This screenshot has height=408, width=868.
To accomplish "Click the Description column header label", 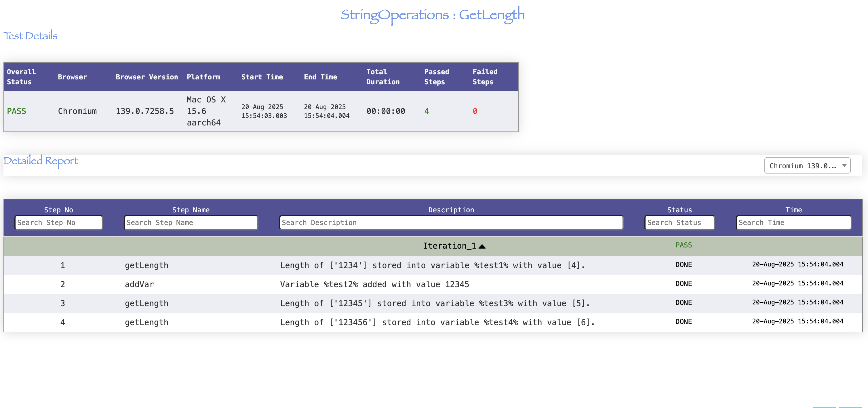I will [451, 209].
